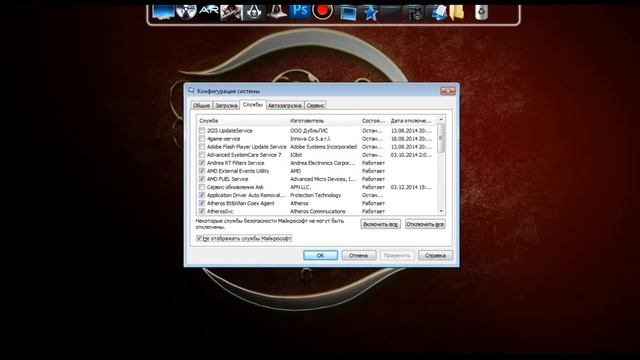Sort by the Изготовитель column header
This screenshot has height=360, width=640.
click(x=324, y=121)
